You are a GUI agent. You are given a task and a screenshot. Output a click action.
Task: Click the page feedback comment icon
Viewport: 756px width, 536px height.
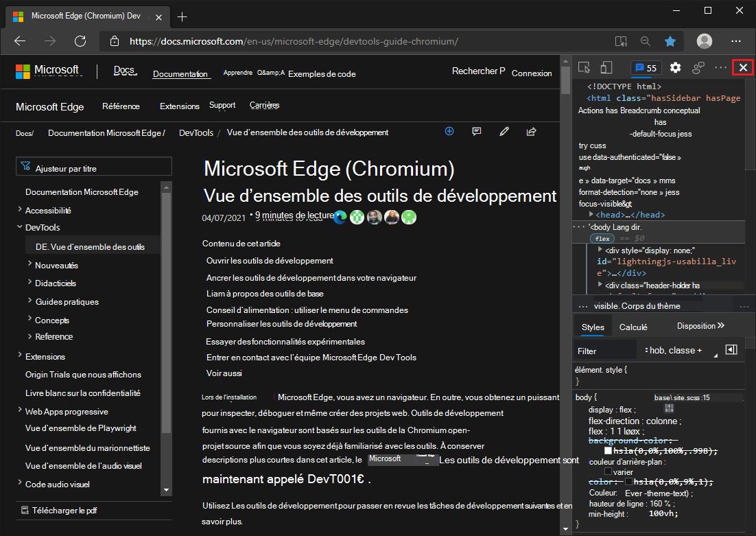pyautogui.click(x=476, y=131)
